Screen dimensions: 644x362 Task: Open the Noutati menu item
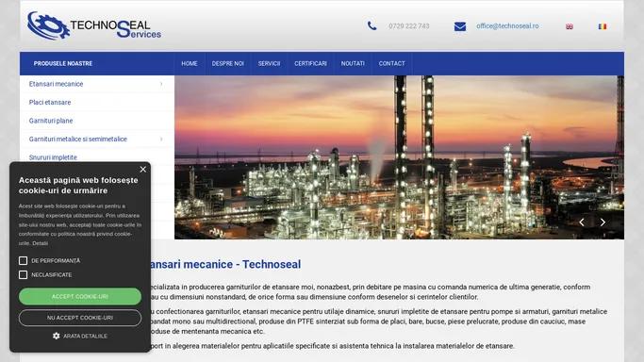(x=353, y=63)
